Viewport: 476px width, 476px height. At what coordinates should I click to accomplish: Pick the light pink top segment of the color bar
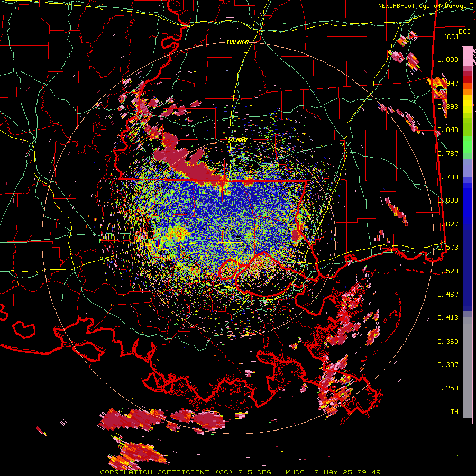tap(467, 56)
